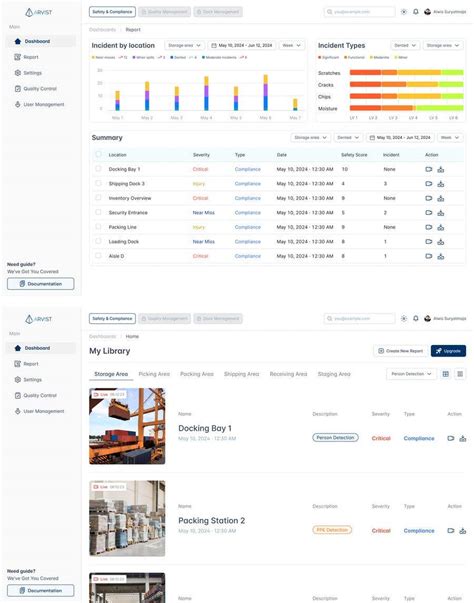The image size is (474, 603).
Task: Click the user avatar on the Report page
Action: [x=427, y=12]
